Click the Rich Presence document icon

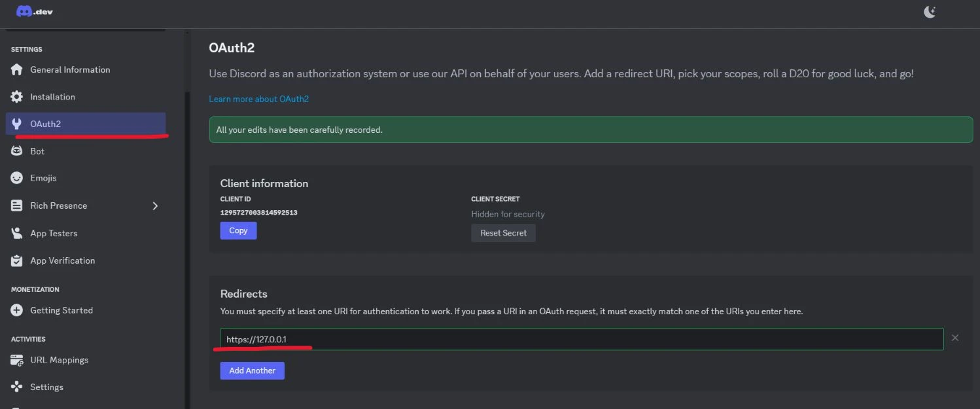pos(17,205)
